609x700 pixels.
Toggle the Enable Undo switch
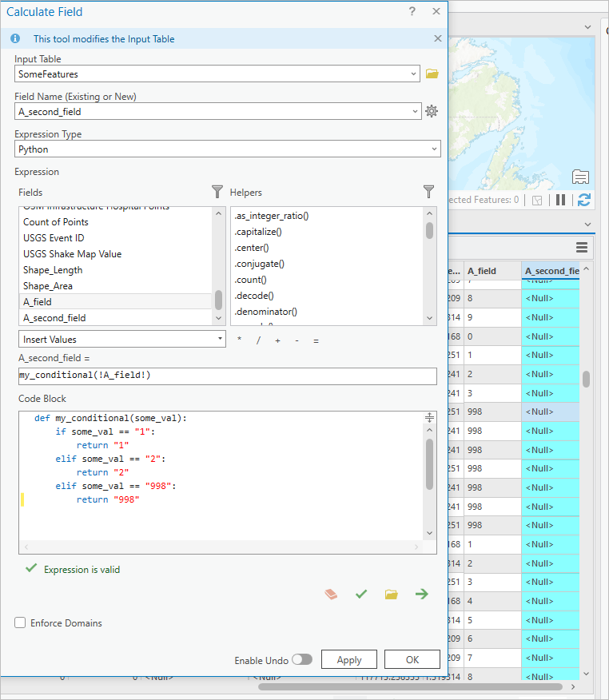[302, 660]
